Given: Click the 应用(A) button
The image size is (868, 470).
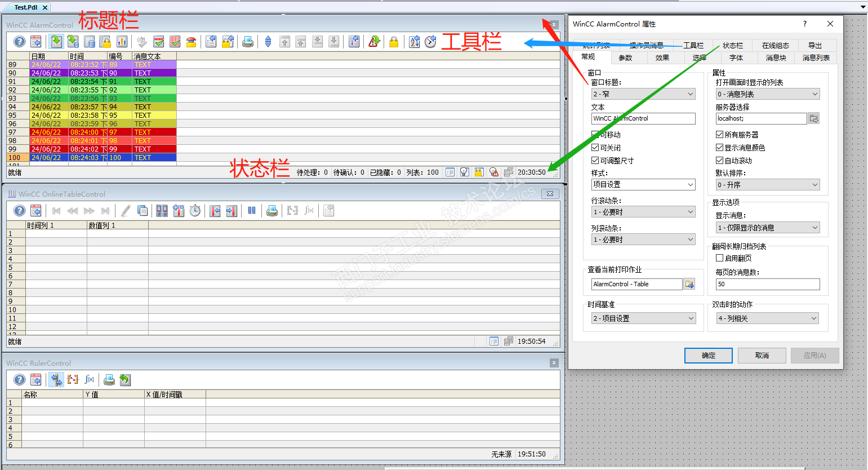Looking at the screenshot, I should click(x=814, y=356).
